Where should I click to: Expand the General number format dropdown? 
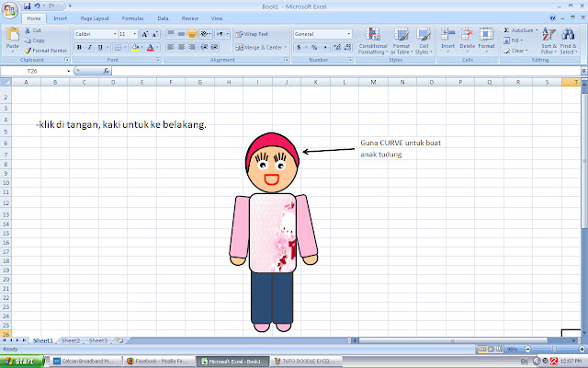(349, 34)
